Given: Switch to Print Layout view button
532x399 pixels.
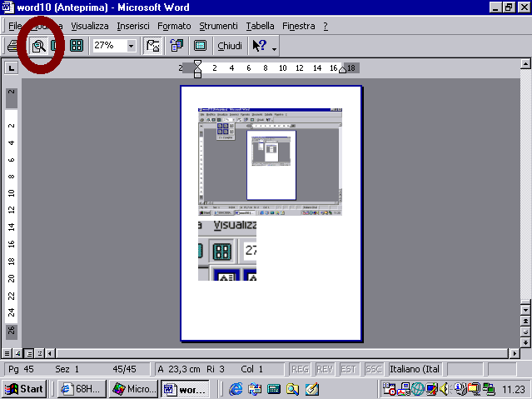Looking at the screenshot, I should (x=29, y=353).
